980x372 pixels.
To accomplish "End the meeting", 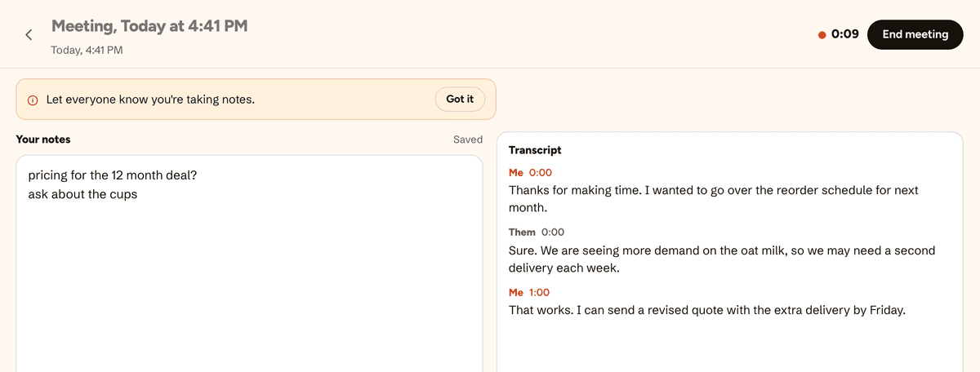I will 915,34.
